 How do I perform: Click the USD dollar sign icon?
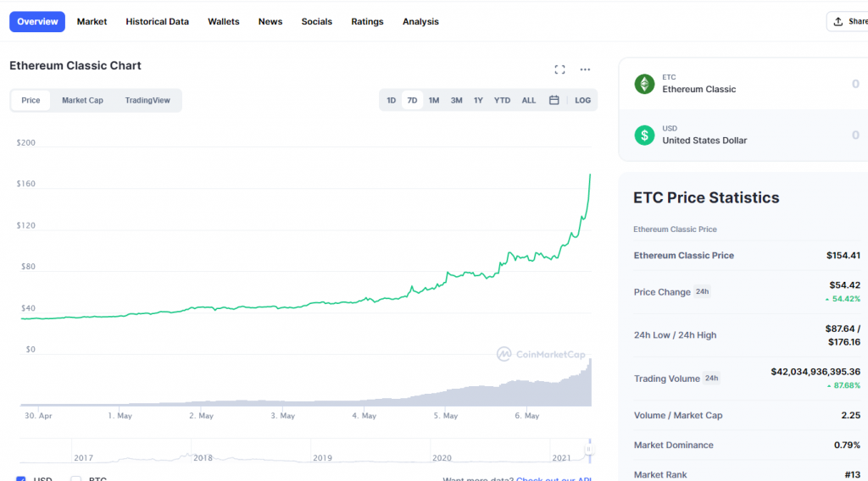click(x=644, y=135)
